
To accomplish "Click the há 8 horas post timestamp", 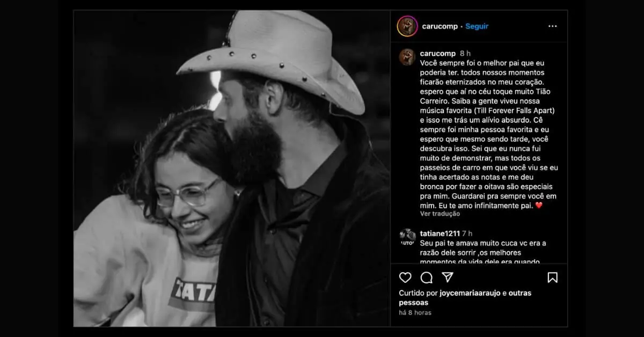I will 415,312.
